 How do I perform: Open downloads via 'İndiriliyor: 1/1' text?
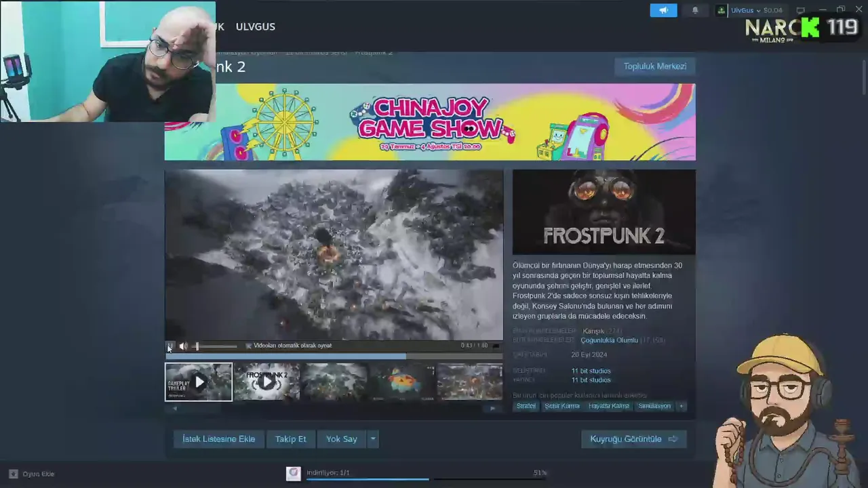pos(328,472)
